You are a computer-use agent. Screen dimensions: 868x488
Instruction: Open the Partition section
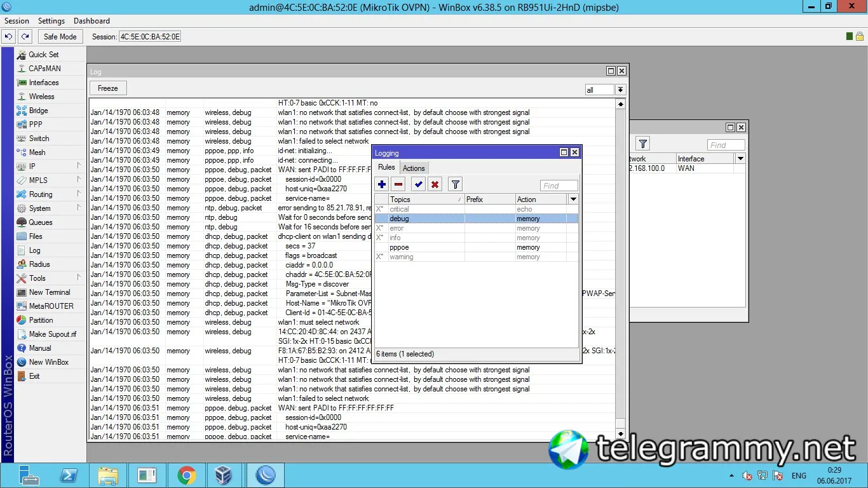(41, 320)
